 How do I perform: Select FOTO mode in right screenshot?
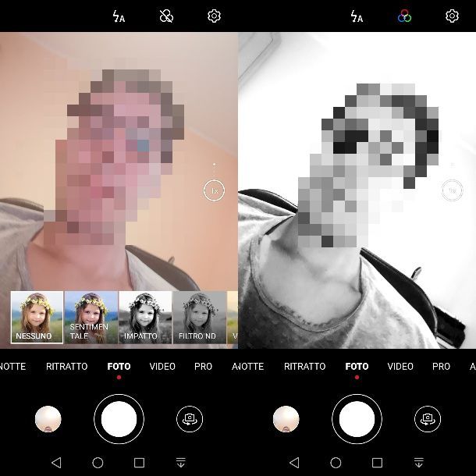pos(357,367)
